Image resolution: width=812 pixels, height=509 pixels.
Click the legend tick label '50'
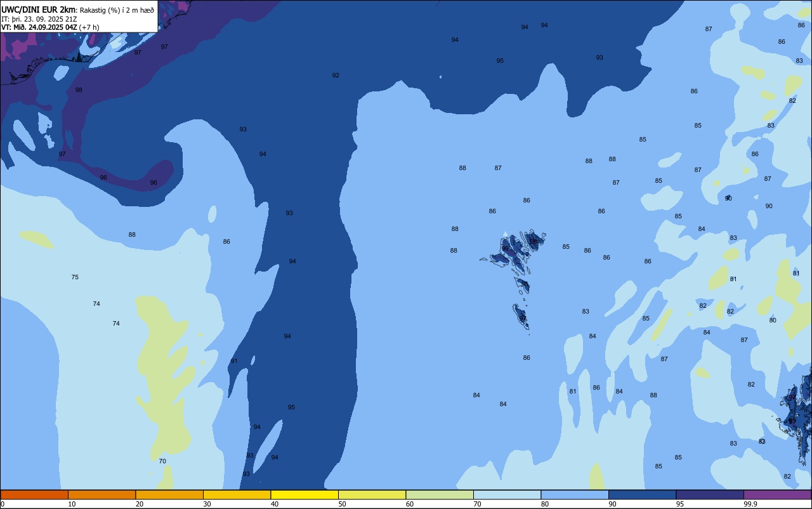[x=342, y=504]
